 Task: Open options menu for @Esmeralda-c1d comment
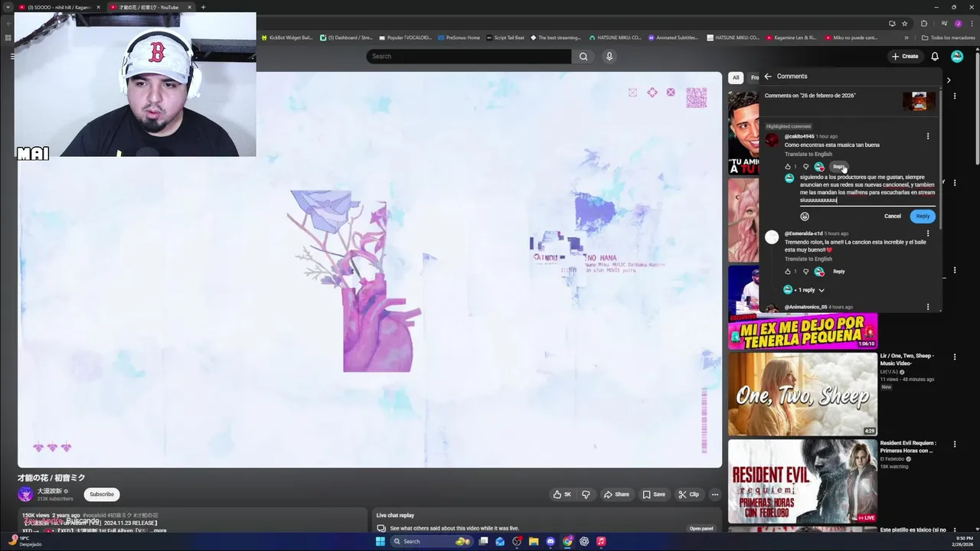928,233
